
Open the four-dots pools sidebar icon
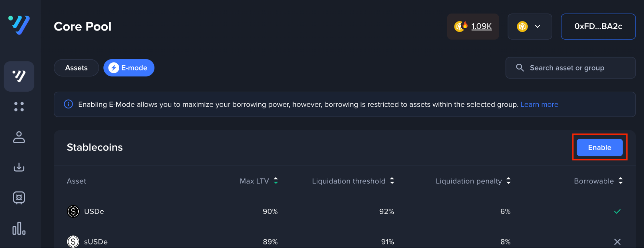pyautogui.click(x=19, y=107)
